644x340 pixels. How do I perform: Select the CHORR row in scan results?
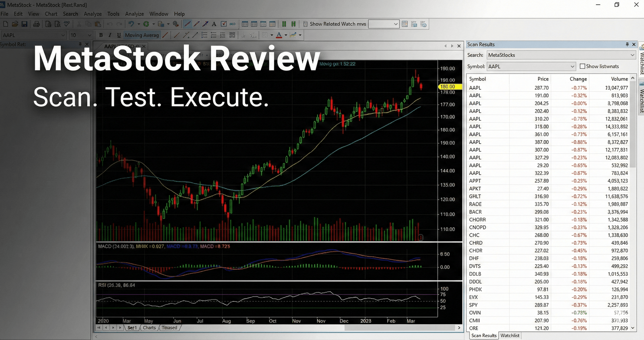[548, 220]
